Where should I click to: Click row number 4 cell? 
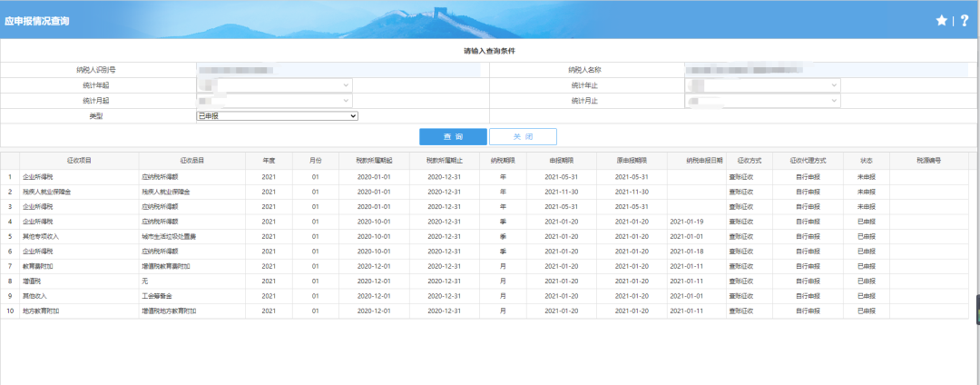pos(10,222)
